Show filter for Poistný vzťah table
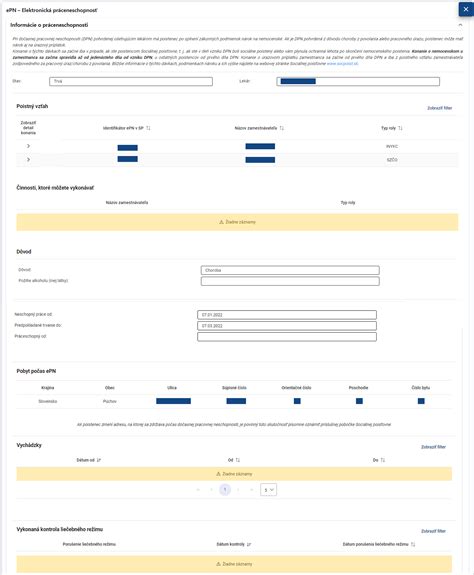 click(x=440, y=108)
